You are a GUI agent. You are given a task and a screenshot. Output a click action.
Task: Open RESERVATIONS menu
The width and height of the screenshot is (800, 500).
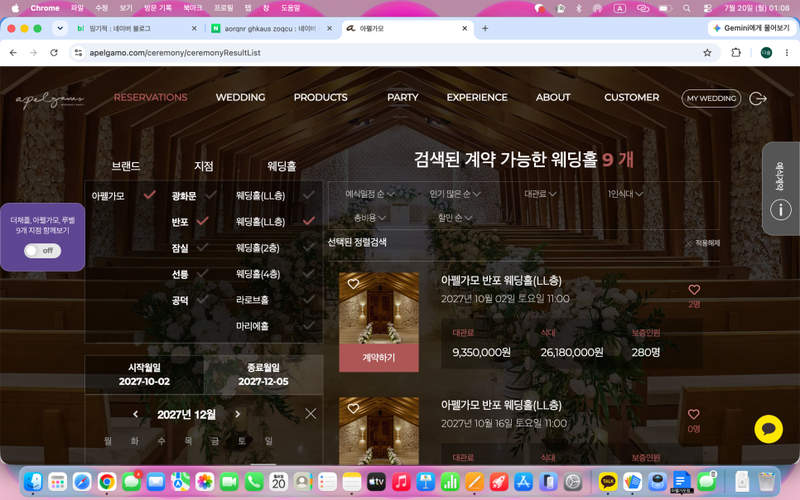point(151,97)
